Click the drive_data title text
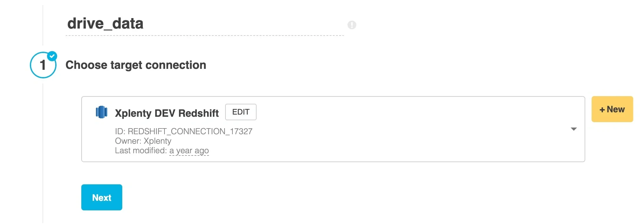Screen dimensions: 644x224 click(x=106, y=23)
